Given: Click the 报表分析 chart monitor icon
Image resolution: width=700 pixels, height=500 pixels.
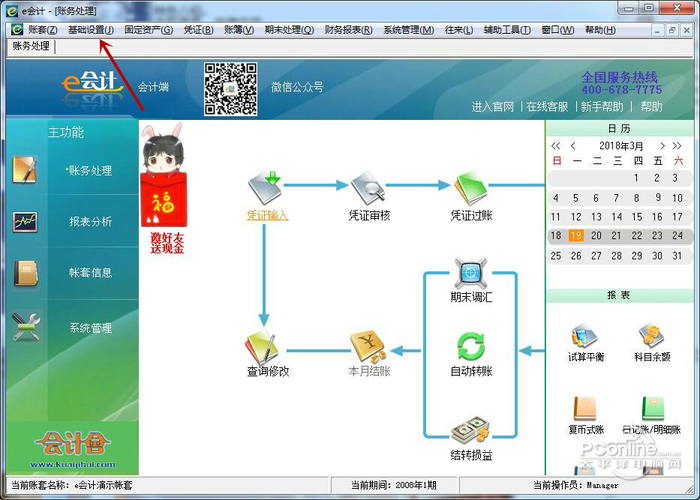Looking at the screenshot, I should 25,222.
